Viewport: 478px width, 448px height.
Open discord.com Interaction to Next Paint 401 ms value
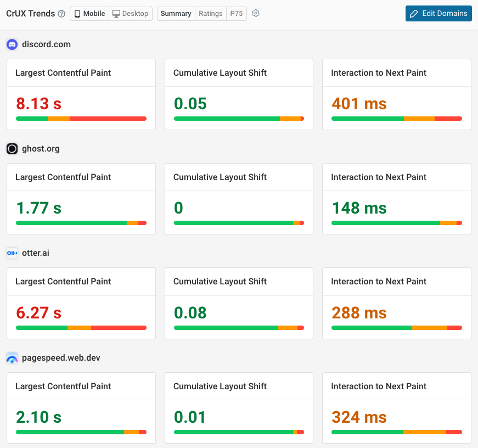click(x=359, y=103)
